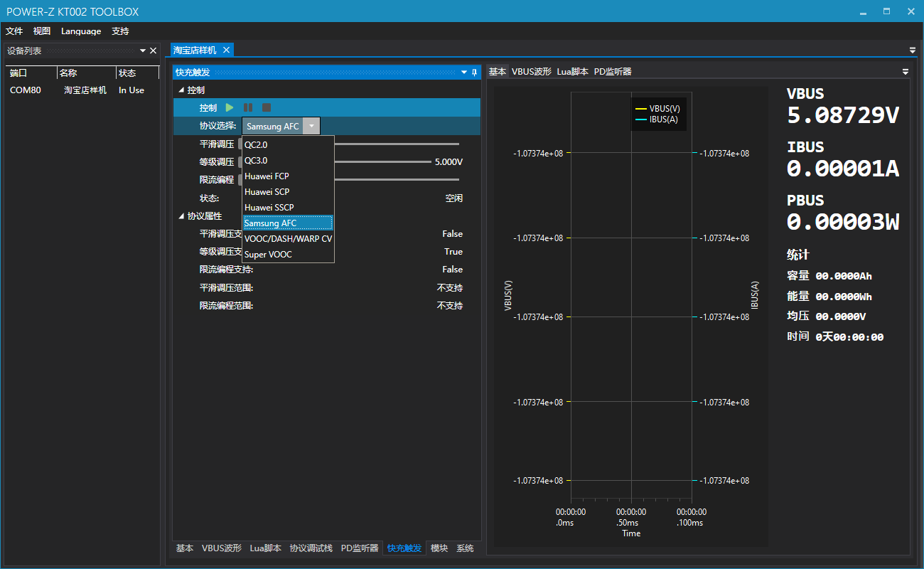This screenshot has width=924, height=569.
Task: Click the Samsung AFC combo box arrow
Action: pyautogui.click(x=311, y=126)
